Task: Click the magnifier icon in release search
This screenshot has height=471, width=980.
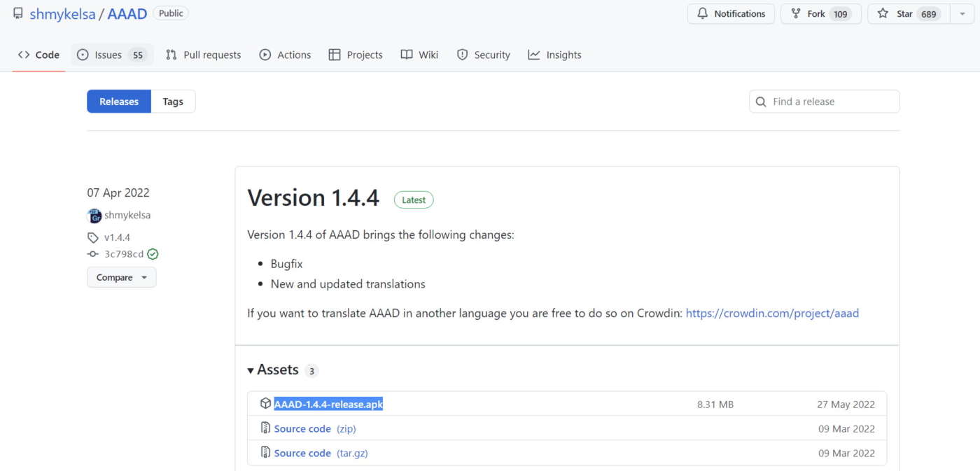Action: (761, 101)
